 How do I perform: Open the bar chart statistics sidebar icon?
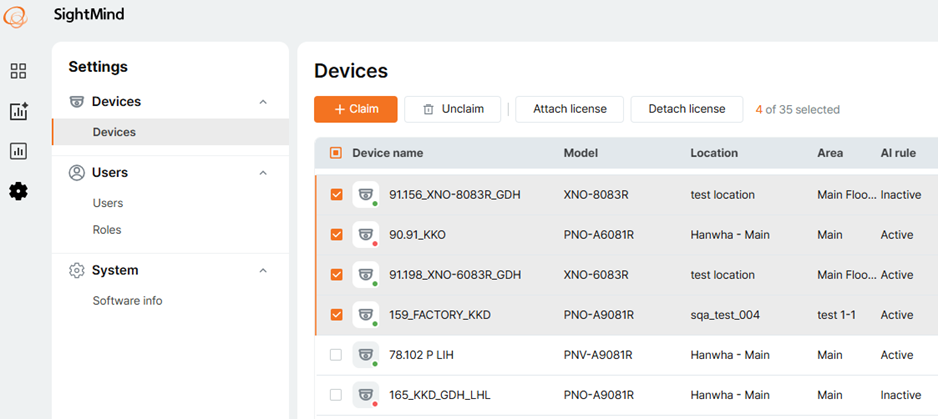[x=19, y=151]
